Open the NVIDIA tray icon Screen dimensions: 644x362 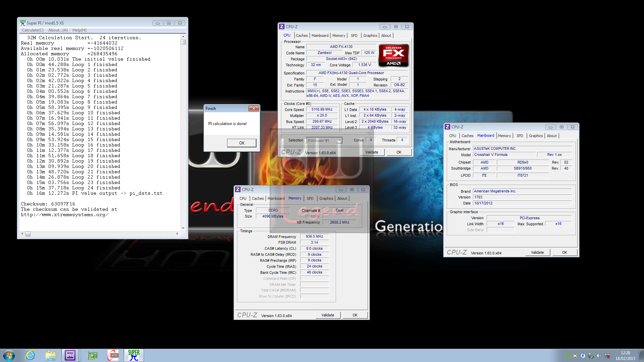pos(567,356)
